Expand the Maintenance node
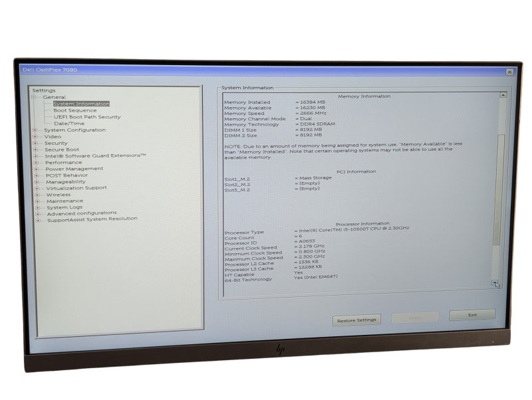This screenshot has width=532, height=400. 38,201
